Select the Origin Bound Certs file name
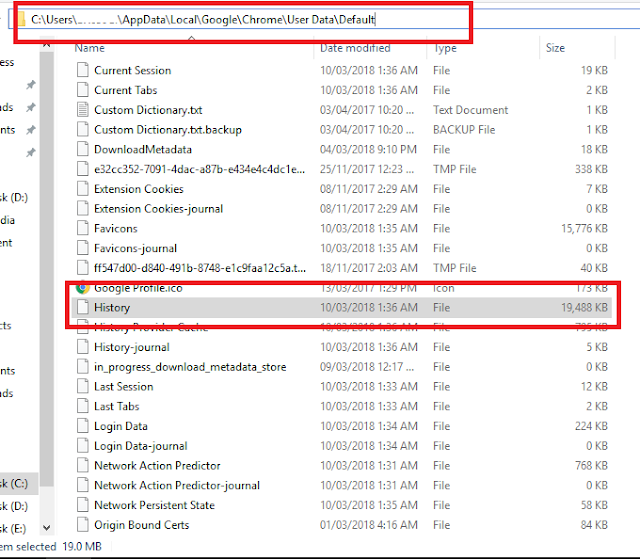Image resolution: width=640 pixels, height=559 pixels. 141,525
